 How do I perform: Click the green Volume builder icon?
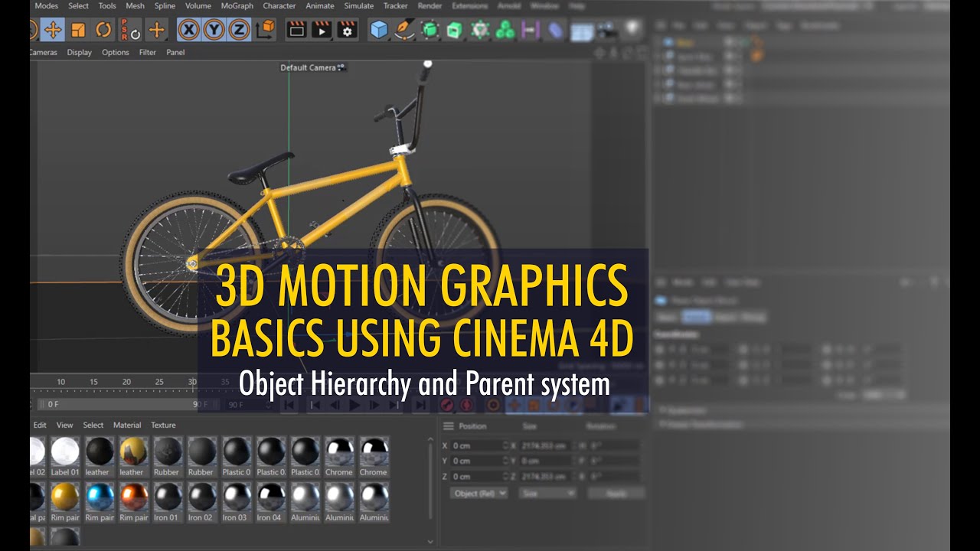(x=505, y=30)
